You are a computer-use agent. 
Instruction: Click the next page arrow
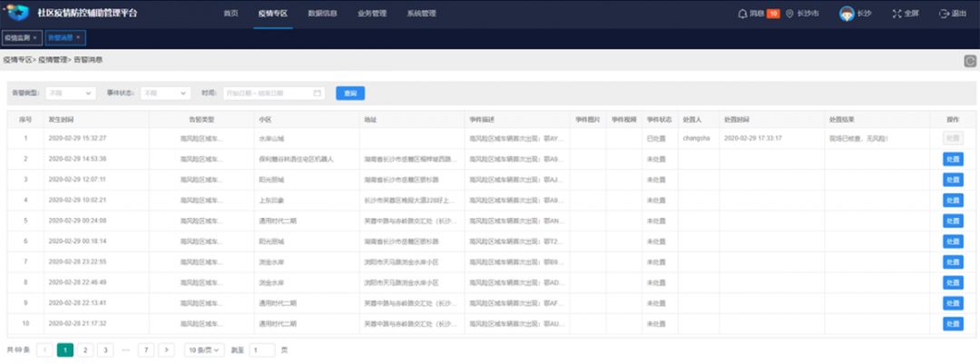[x=166, y=350]
